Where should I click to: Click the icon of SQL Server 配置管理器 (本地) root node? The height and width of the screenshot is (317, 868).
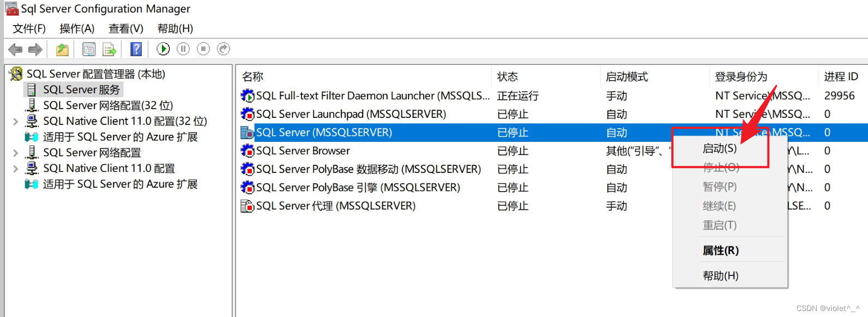[x=16, y=74]
